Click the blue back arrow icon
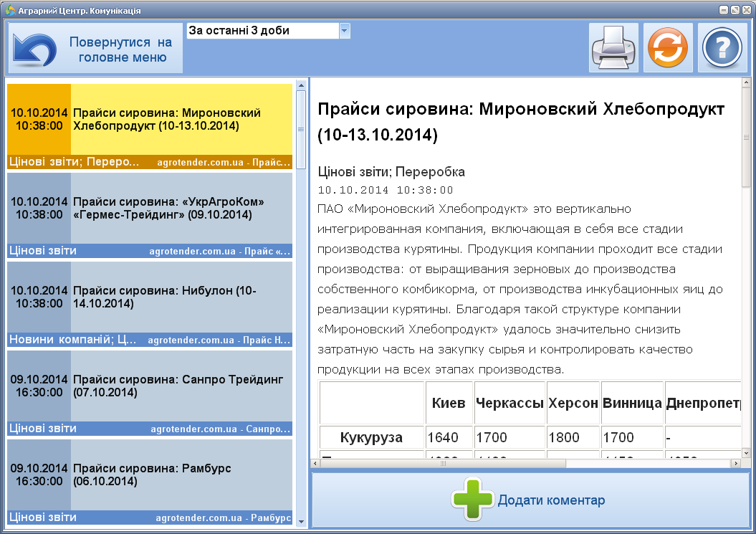Image resolution: width=756 pixels, height=534 pixels. tap(34, 49)
